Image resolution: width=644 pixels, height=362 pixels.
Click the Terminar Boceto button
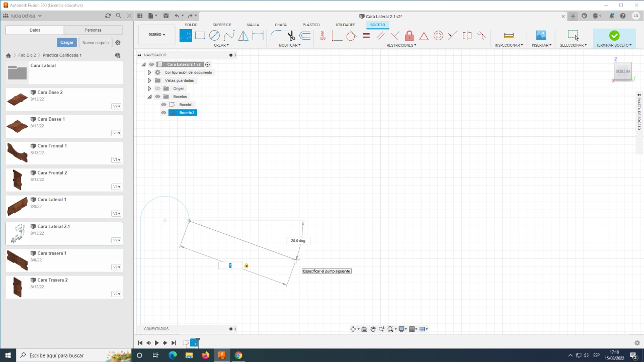click(614, 39)
